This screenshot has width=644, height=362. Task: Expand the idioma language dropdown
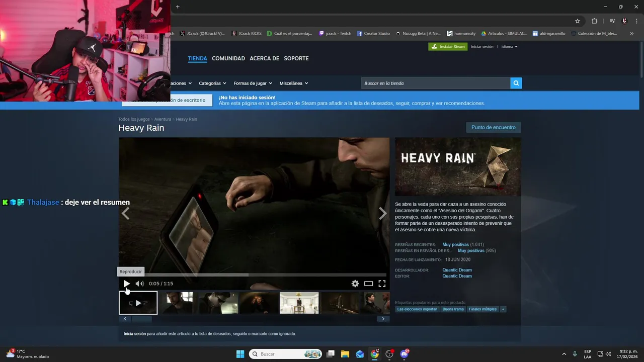[x=509, y=47]
